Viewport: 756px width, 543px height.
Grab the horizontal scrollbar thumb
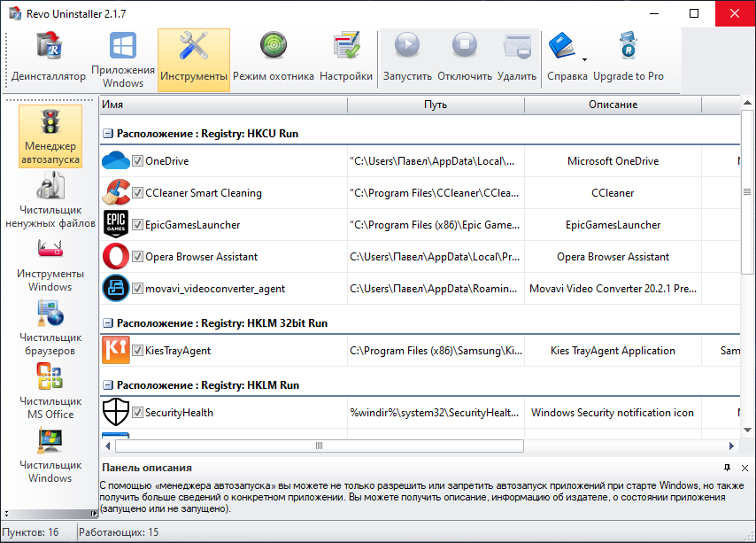pyautogui.click(x=320, y=446)
